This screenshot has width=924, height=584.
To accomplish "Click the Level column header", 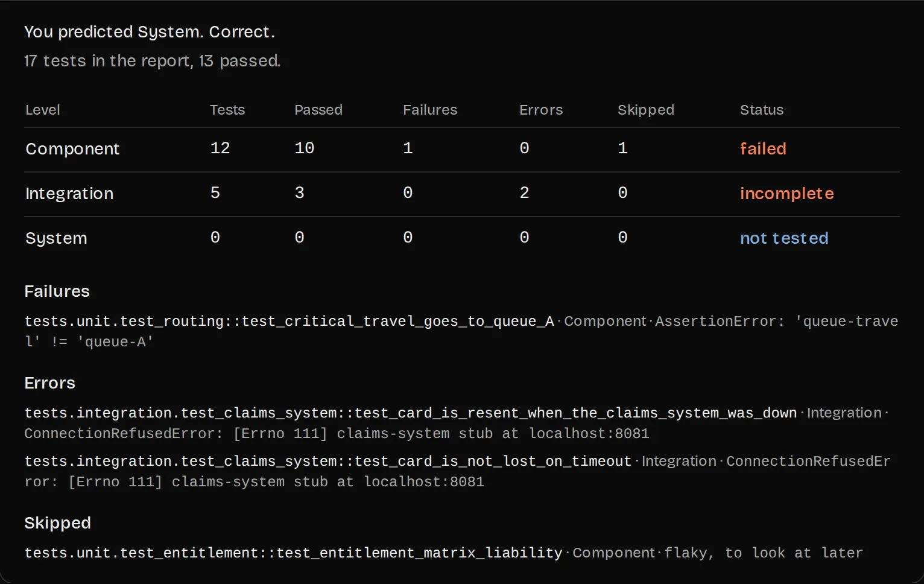I will [x=43, y=110].
